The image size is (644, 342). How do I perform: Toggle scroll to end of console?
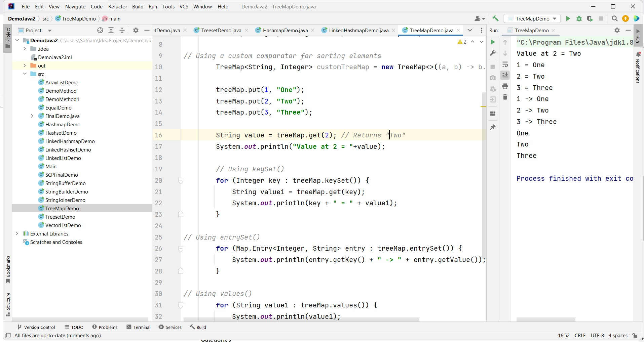(505, 75)
